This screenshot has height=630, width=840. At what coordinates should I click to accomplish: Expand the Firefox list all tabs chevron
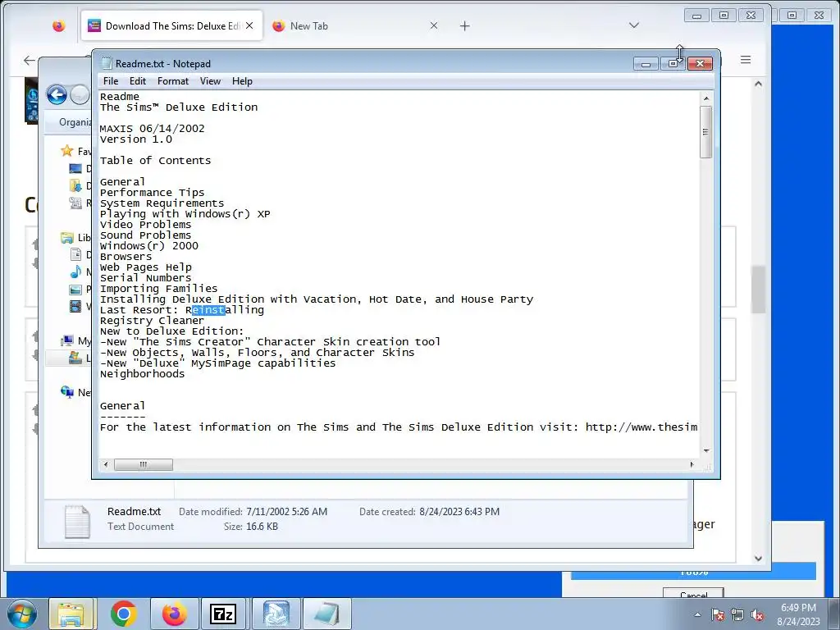pyautogui.click(x=634, y=25)
